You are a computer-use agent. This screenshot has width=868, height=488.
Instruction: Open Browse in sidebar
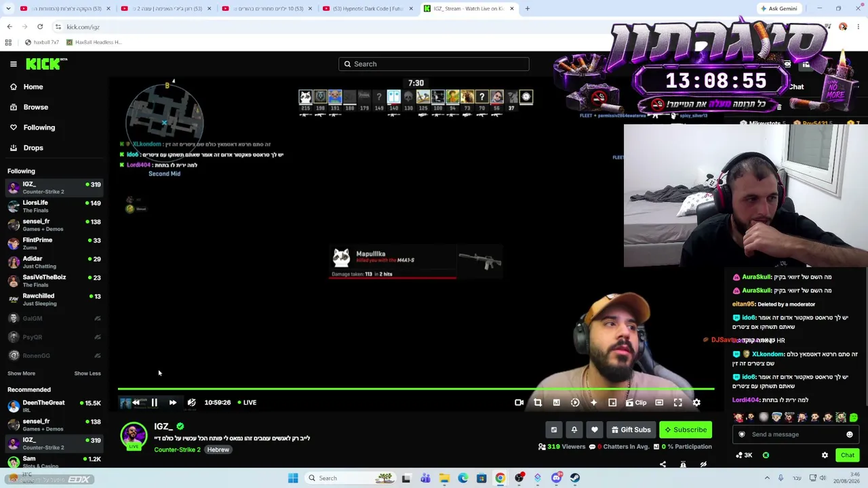point(29,107)
